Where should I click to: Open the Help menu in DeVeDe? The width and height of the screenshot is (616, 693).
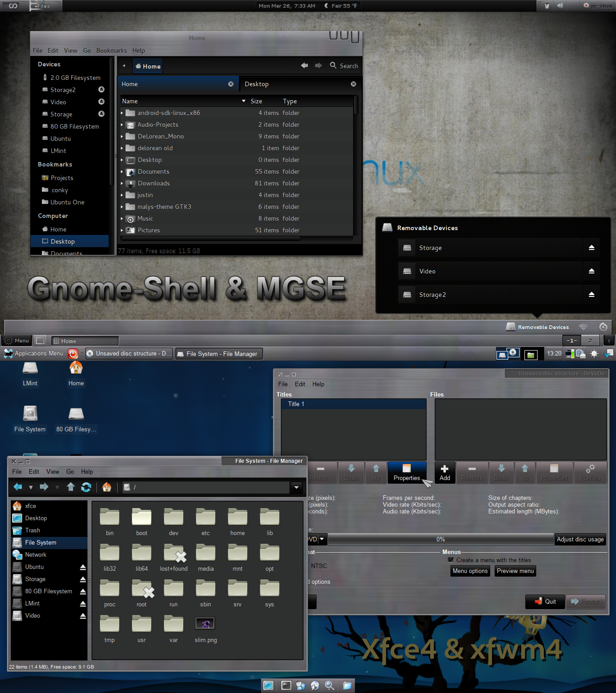(318, 384)
